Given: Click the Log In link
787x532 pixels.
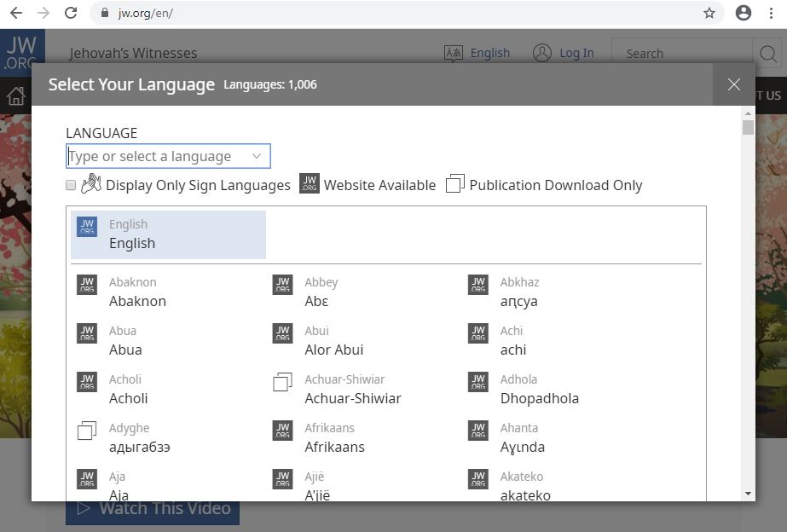Looking at the screenshot, I should (x=576, y=53).
